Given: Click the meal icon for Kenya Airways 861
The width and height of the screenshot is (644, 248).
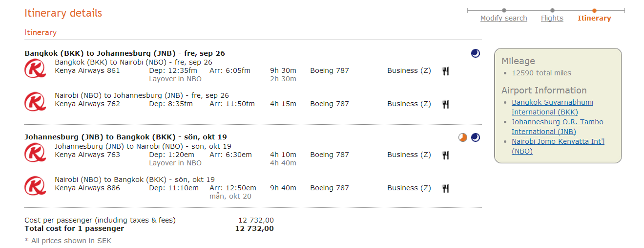Looking at the screenshot, I should [445, 71].
